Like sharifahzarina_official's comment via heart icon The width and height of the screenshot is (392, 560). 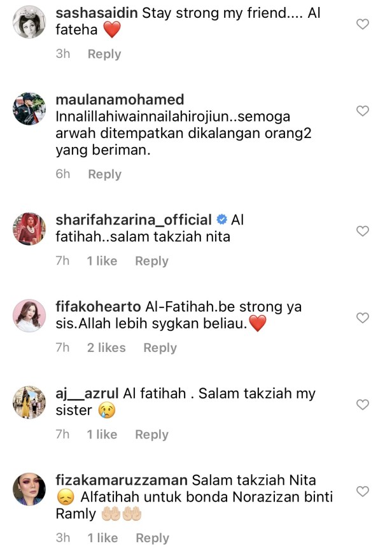click(362, 231)
